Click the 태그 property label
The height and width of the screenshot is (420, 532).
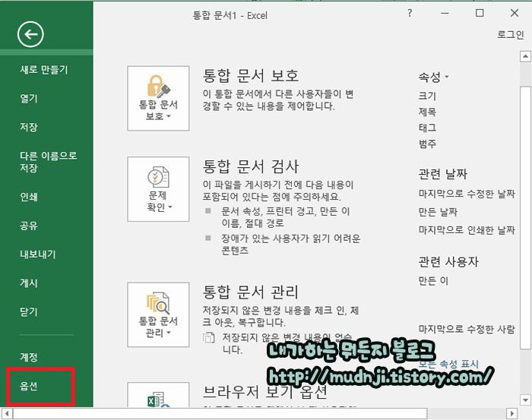(x=427, y=128)
